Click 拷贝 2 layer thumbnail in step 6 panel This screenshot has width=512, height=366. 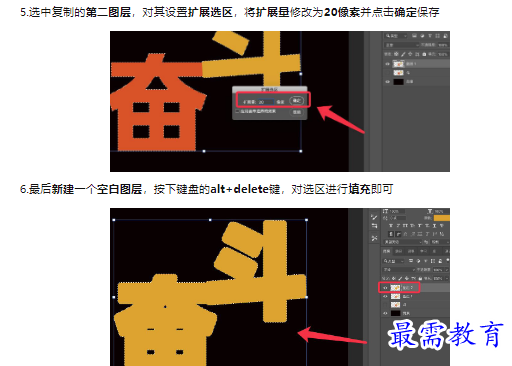[395, 288]
